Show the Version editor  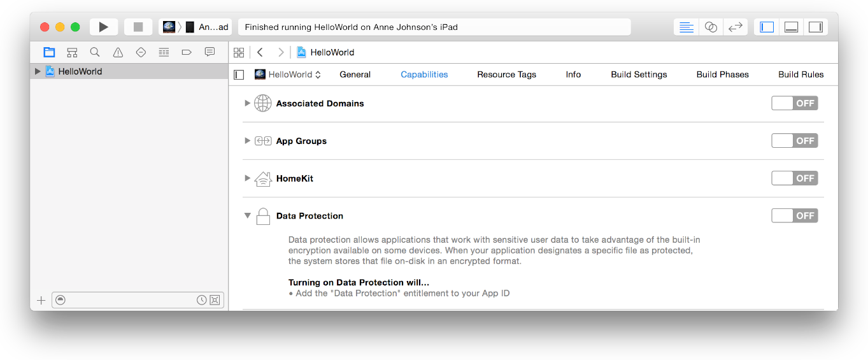[x=736, y=27]
